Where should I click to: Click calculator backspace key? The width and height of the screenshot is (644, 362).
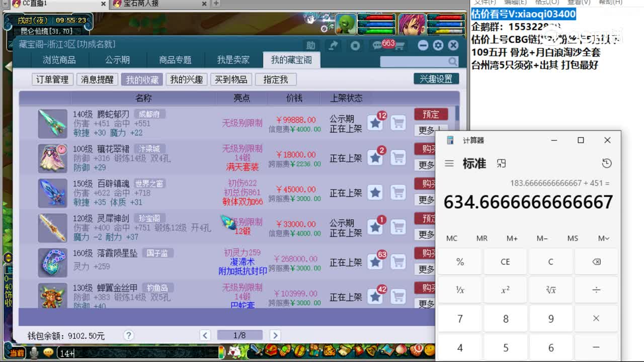click(x=596, y=261)
